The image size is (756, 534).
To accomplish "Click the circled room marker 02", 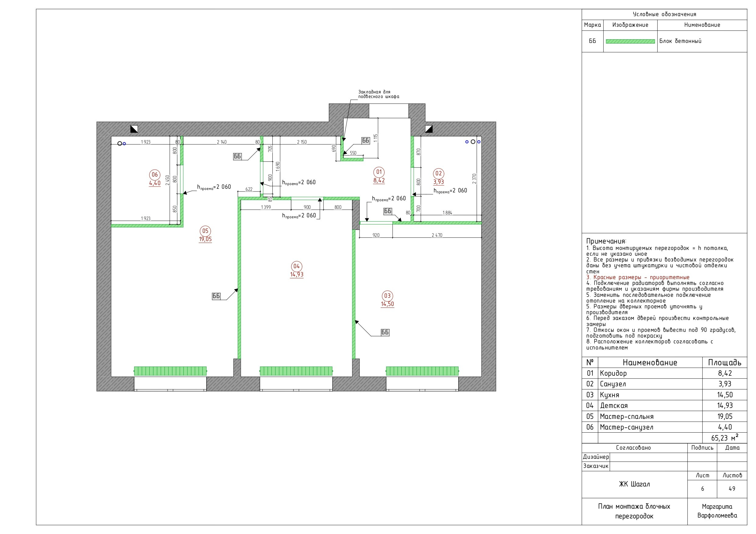I will coord(438,174).
